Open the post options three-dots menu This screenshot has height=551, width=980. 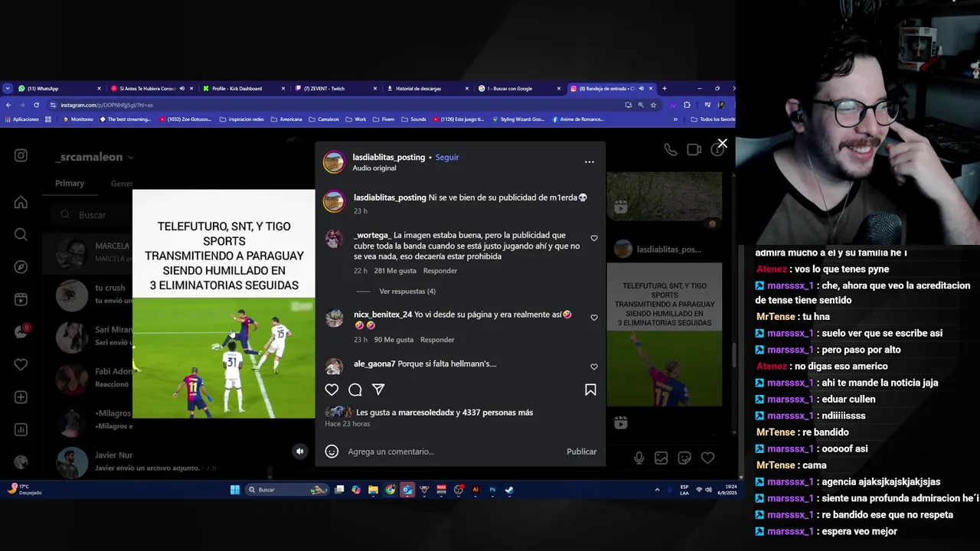[x=589, y=161]
